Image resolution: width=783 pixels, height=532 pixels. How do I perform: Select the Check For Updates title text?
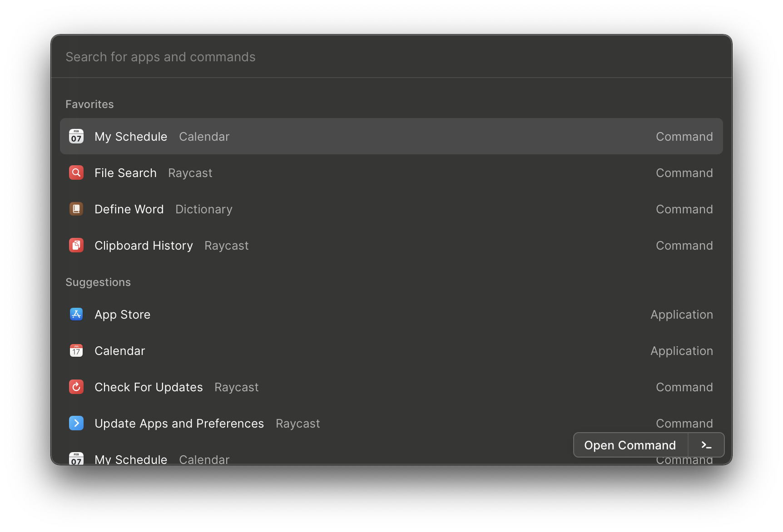pyautogui.click(x=149, y=387)
